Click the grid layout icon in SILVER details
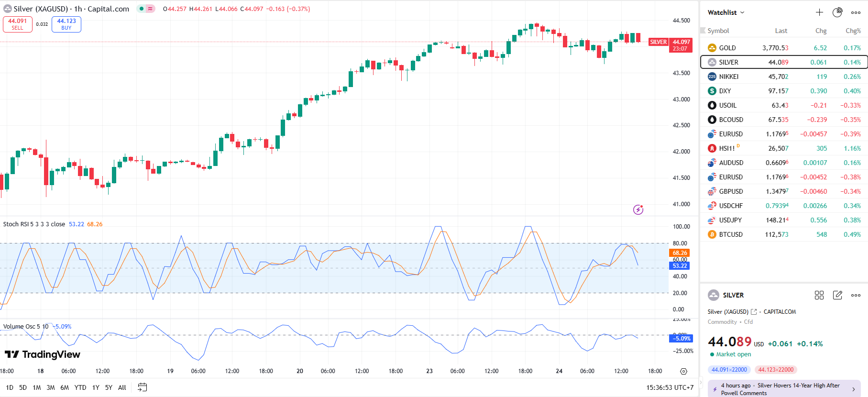This screenshot has height=397, width=868. click(x=819, y=295)
